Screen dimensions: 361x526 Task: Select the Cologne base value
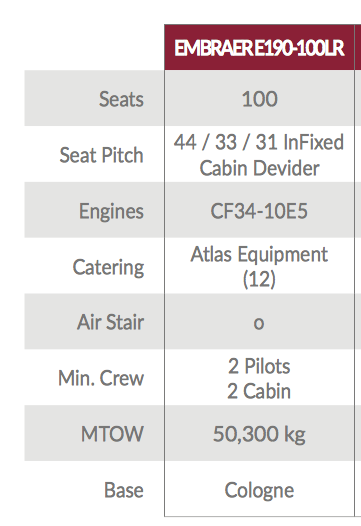(259, 491)
